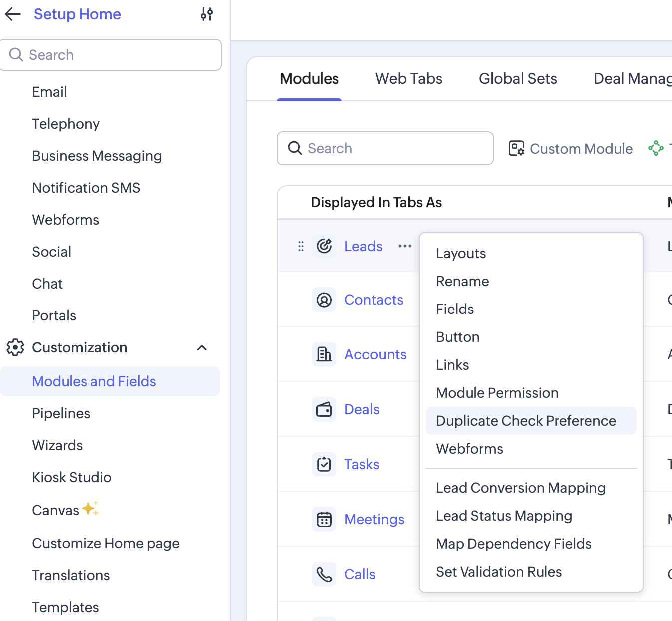Open the sidebar filter settings icon
The image size is (672, 621).
206,14
